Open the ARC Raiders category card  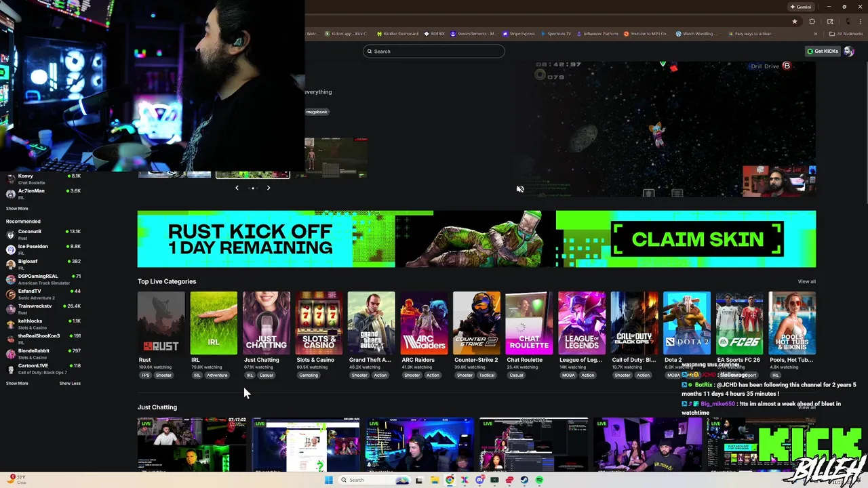pyautogui.click(x=424, y=323)
